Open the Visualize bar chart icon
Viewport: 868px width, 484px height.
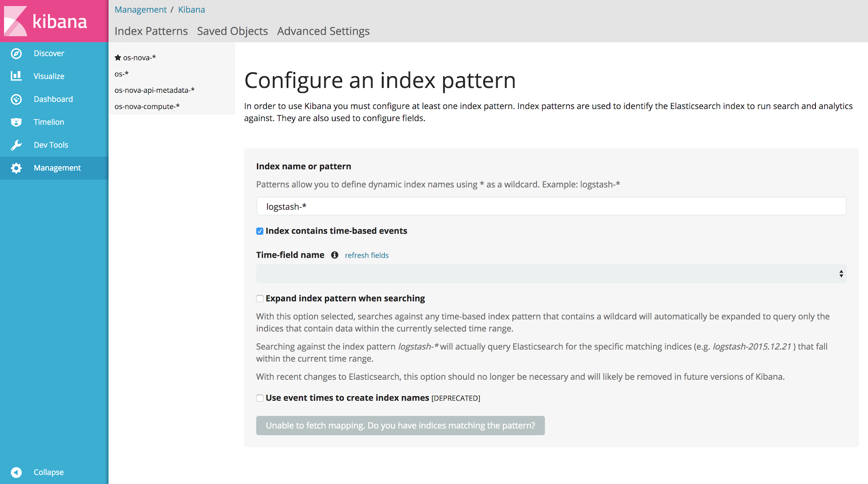(16, 76)
